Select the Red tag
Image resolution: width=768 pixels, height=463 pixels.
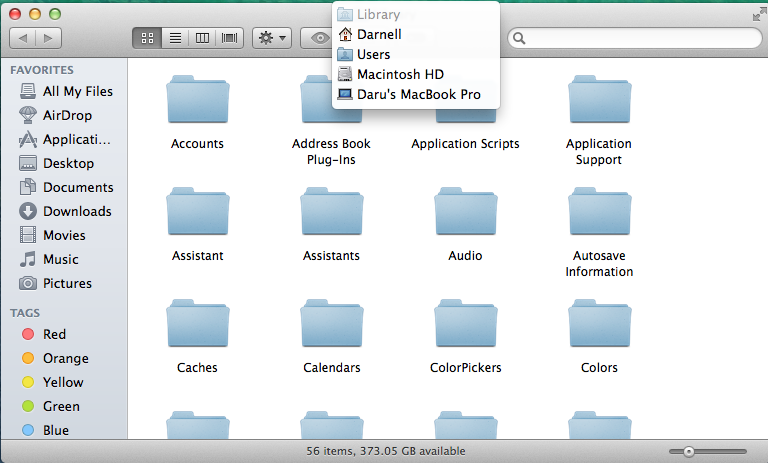pos(44,334)
